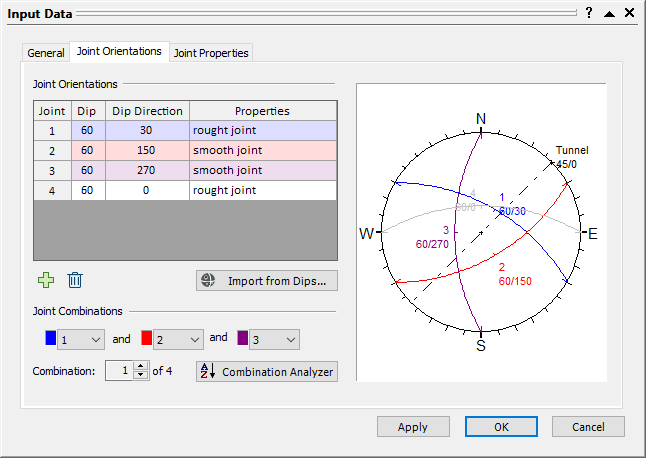Click Dip cell of joint 3
Image resolution: width=646 pixels, height=458 pixels.
88,171
